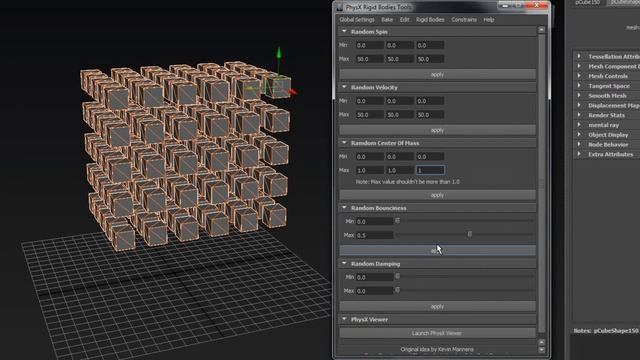Expand the Smooth Mesh section

tap(579, 96)
